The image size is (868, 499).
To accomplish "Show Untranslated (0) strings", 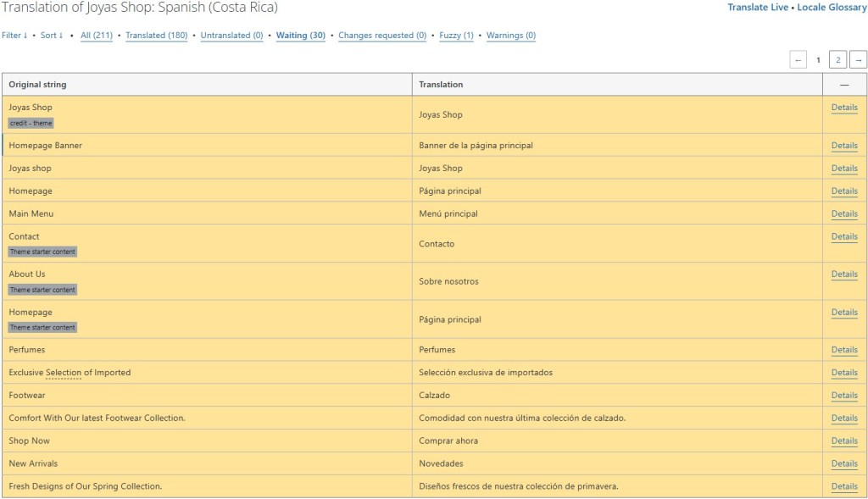I will (x=231, y=36).
